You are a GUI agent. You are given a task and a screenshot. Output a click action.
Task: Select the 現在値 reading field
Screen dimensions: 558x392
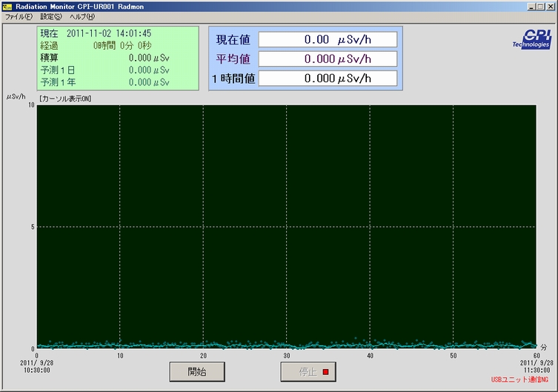pyautogui.click(x=328, y=39)
